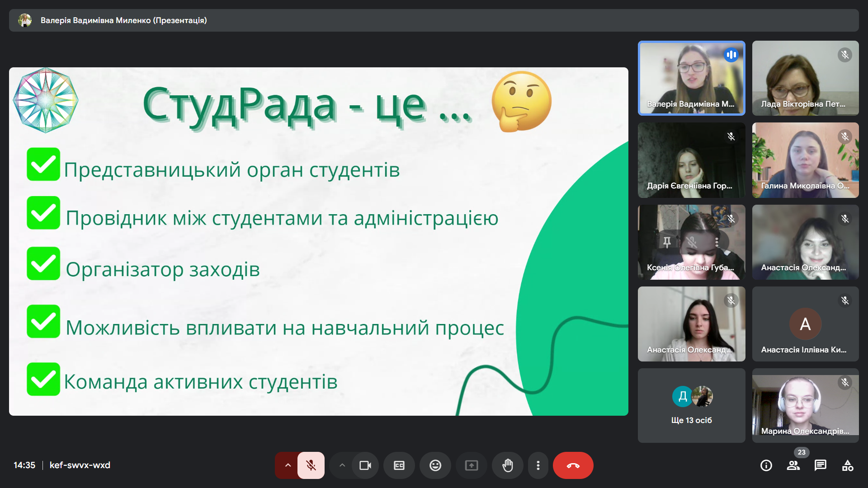The width and height of the screenshot is (868, 488).
Task: Open the reactions emoji button
Action: click(x=435, y=465)
